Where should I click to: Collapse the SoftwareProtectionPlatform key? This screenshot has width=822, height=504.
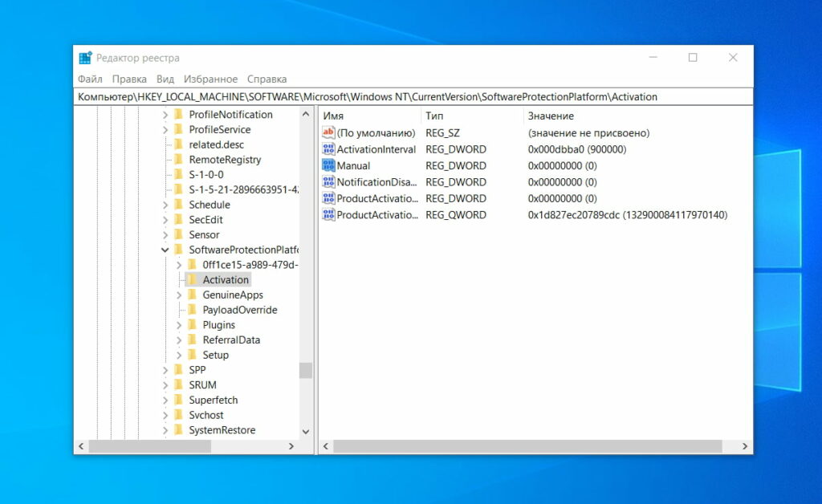165,250
